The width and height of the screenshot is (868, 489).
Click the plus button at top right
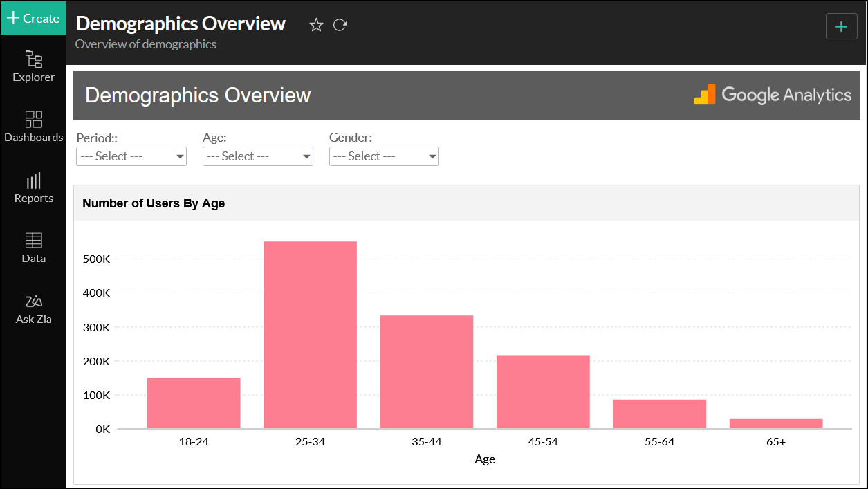click(x=841, y=26)
